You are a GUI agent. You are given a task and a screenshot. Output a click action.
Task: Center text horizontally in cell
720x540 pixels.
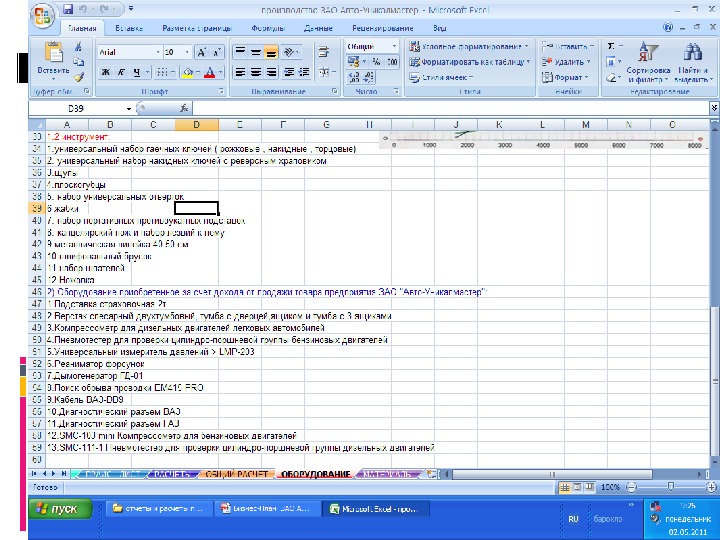[x=256, y=72]
